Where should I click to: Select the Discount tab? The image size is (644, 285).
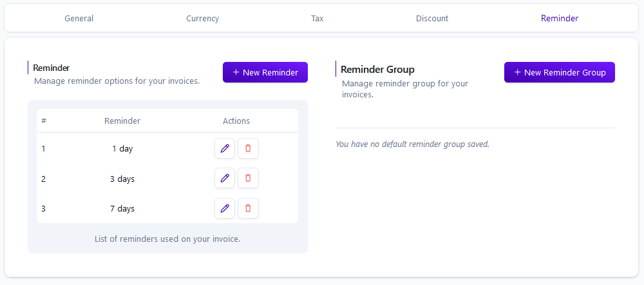click(x=432, y=19)
